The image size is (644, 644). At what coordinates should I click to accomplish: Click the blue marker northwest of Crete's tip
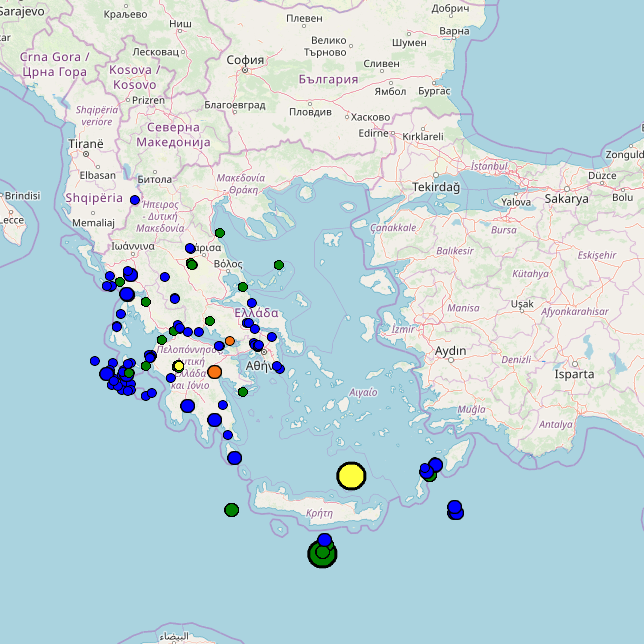click(234, 458)
